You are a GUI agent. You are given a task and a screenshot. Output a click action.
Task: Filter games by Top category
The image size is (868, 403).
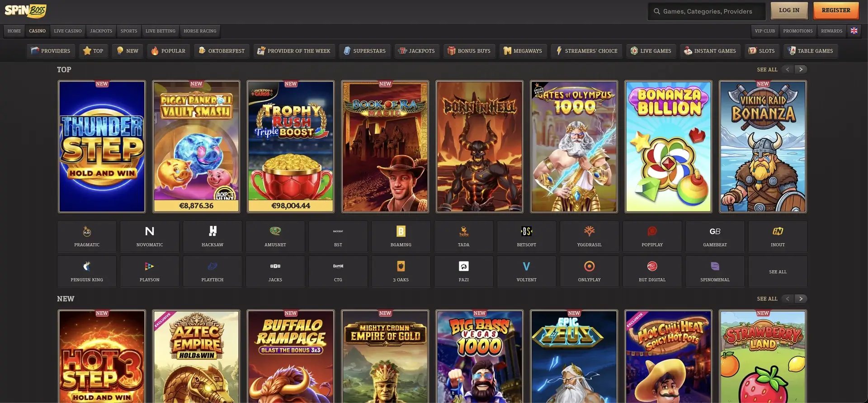[x=94, y=51]
